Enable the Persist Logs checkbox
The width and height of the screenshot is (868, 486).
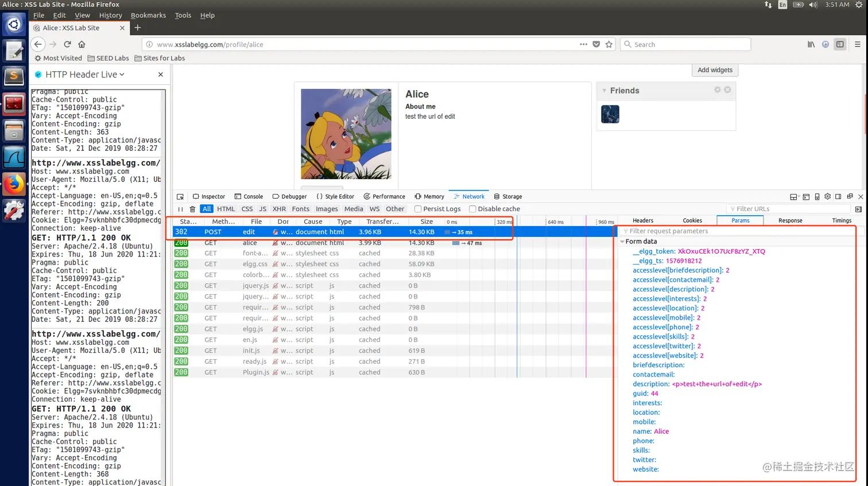[x=418, y=209]
